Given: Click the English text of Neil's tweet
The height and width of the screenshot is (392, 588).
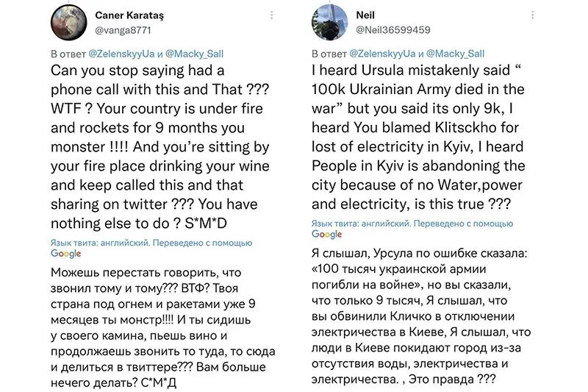Looking at the screenshot, I should click(x=418, y=138).
